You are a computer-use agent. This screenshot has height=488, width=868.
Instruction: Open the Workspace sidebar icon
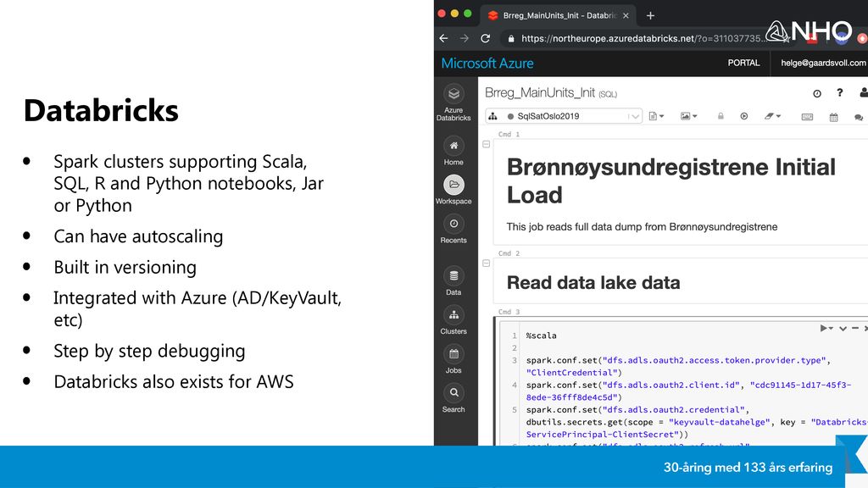point(453,184)
